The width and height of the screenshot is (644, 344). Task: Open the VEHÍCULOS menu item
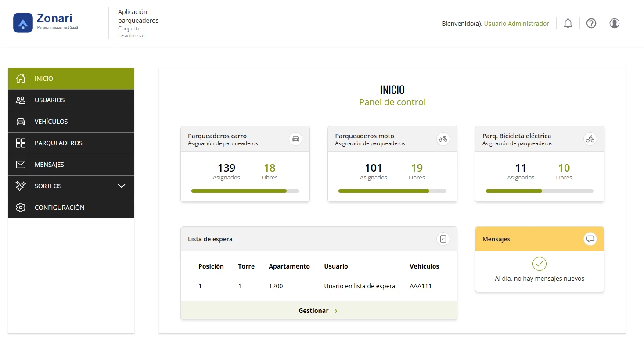click(x=71, y=122)
